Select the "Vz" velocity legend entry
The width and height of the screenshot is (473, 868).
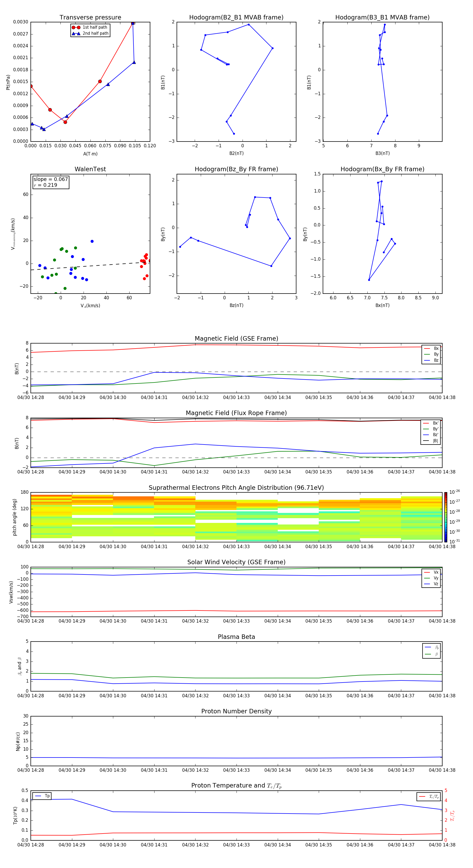pos(431,584)
